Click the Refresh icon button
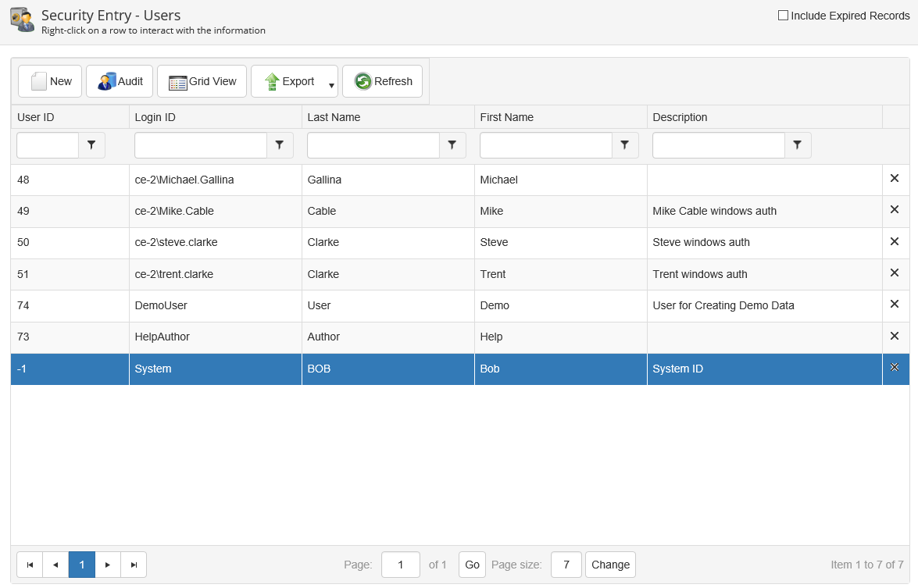The height and width of the screenshot is (588, 918). 363,81
